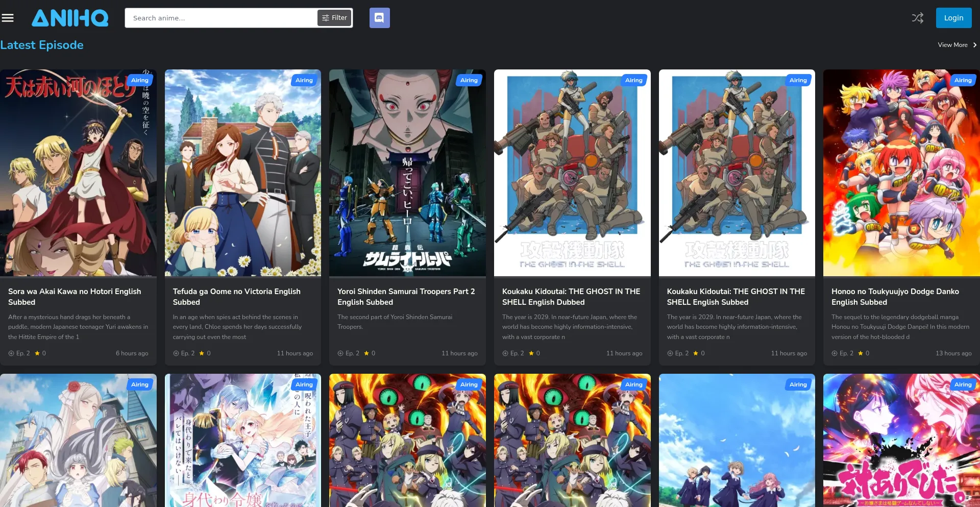Click Airing badge on white-haired bride poster
The width and height of the screenshot is (980, 507).
(x=139, y=384)
